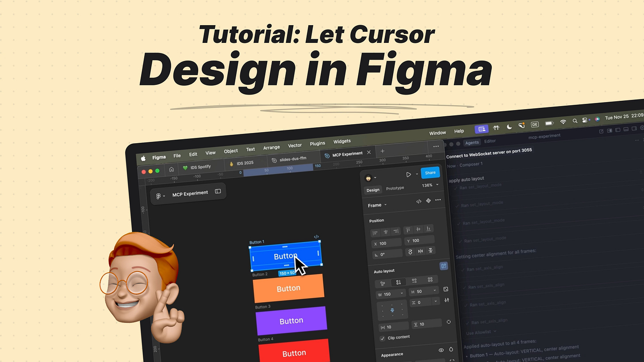Align vertical centers in the Position section
The image size is (644, 362).
pyautogui.click(x=418, y=229)
